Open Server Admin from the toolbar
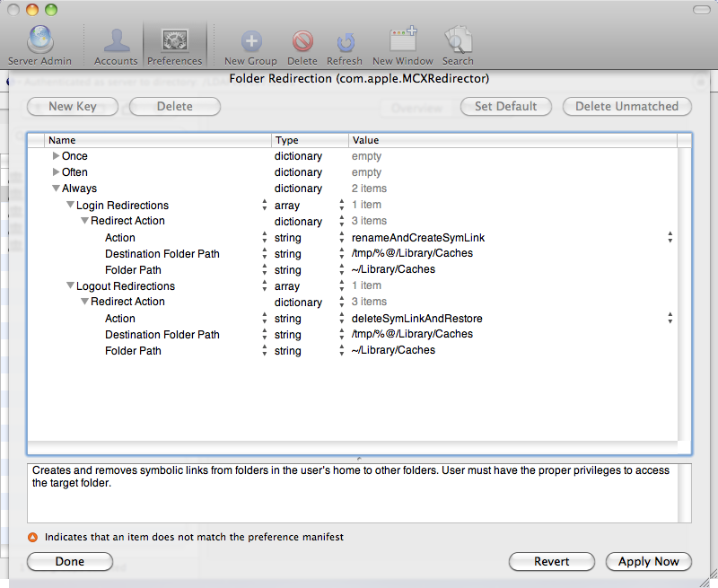The image size is (718, 588). pyautogui.click(x=39, y=46)
